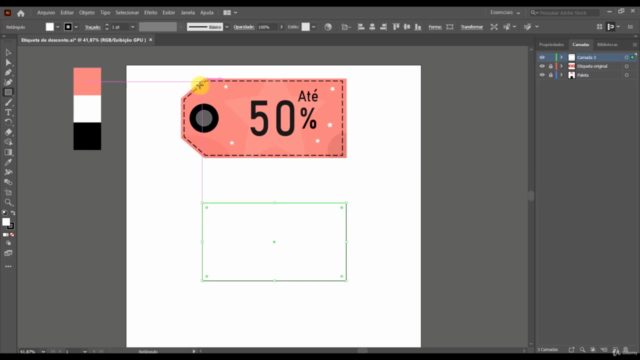The width and height of the screenshot is (640, 360).
Task: Expand the Etiqueta original layer
Action: (x=562, y=66)
